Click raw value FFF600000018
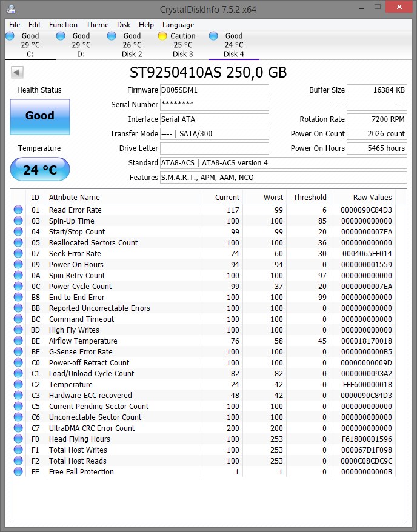Screen dimensions: 417x532 367,384
